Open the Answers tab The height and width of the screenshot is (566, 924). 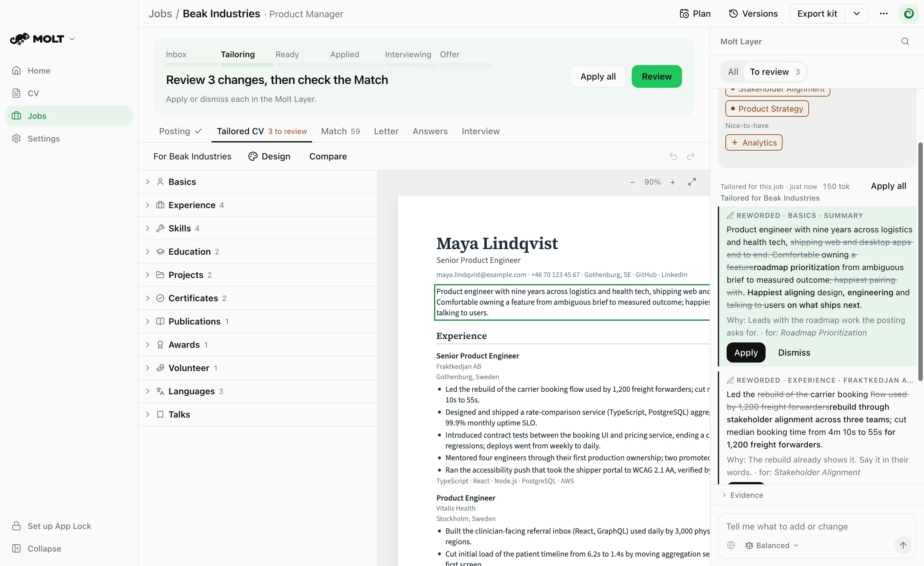pos(430,131)
